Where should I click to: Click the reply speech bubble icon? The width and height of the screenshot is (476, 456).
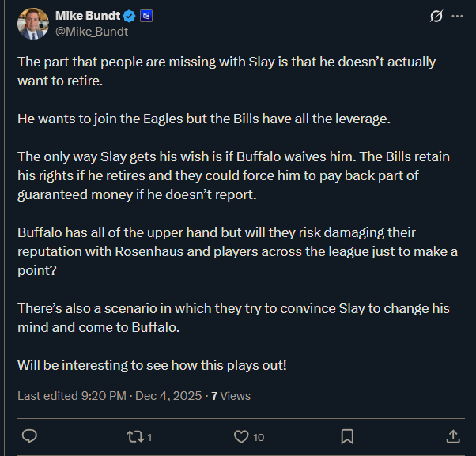pyautogui.click(x=29, y=436)
